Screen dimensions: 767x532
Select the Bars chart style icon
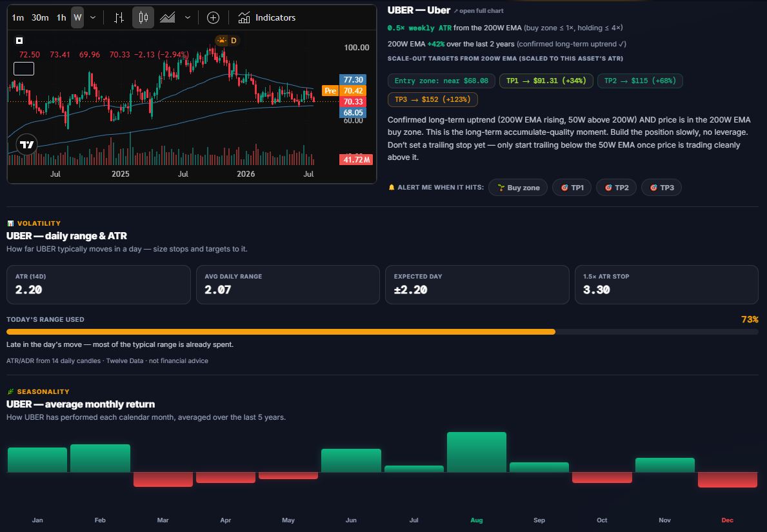pos(119,17)
